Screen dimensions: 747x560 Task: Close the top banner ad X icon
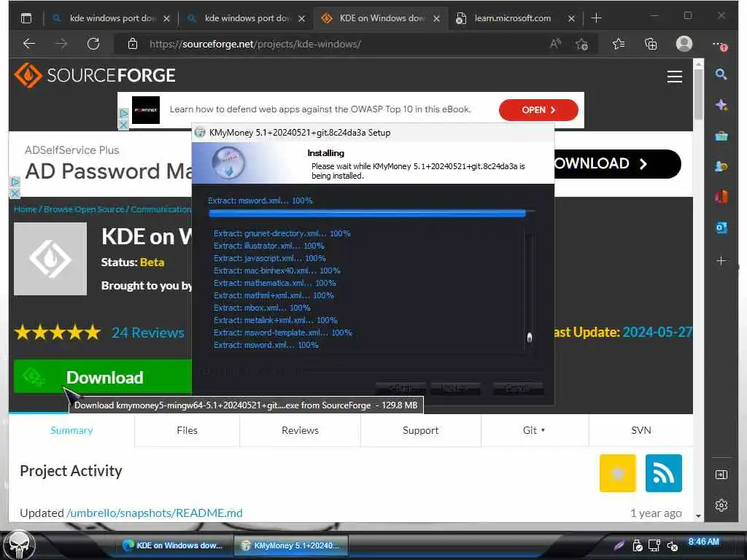[x=123, y=125]
